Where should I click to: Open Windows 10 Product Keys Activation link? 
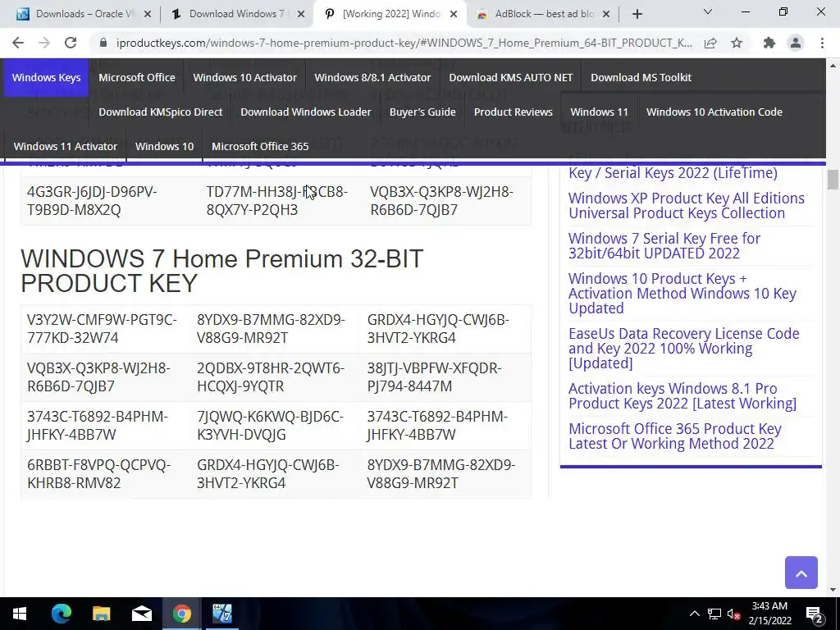point(682,294)
